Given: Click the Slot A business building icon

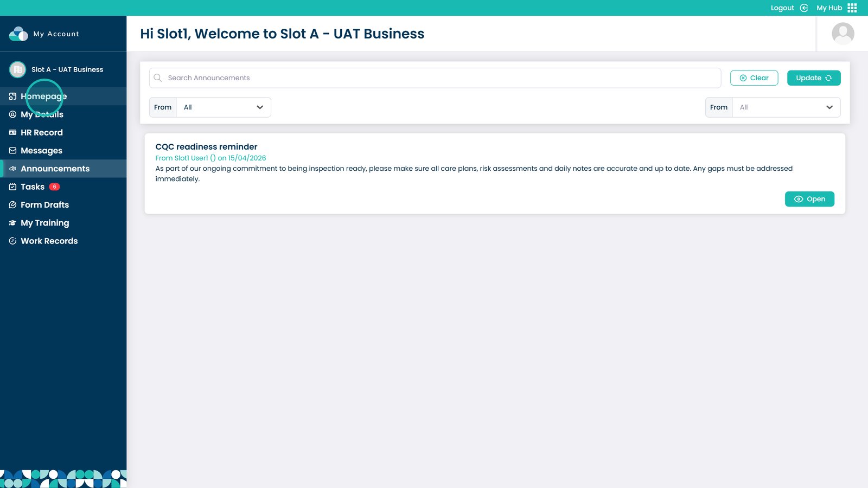Looking at the screenshot, I should click(x=18, y=69).
